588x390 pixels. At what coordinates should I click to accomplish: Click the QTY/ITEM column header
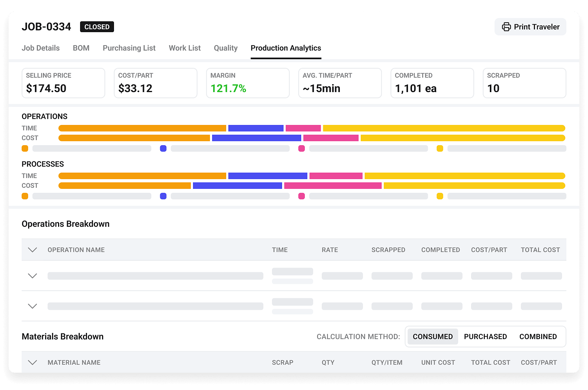coord(387,363)
